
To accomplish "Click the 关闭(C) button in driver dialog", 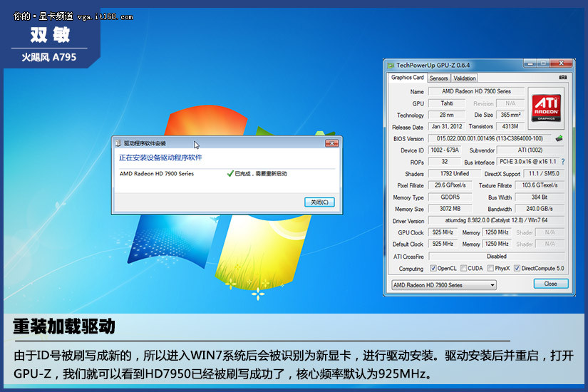I will click(x=319, y=202).
